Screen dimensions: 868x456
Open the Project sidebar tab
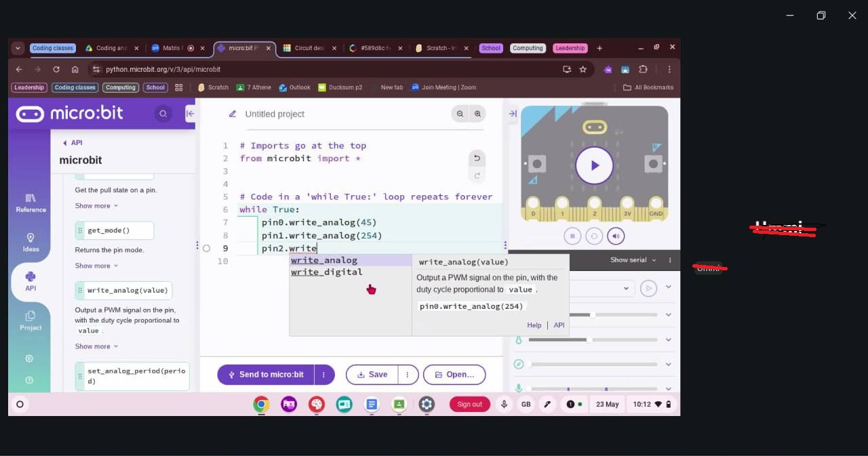31,320
